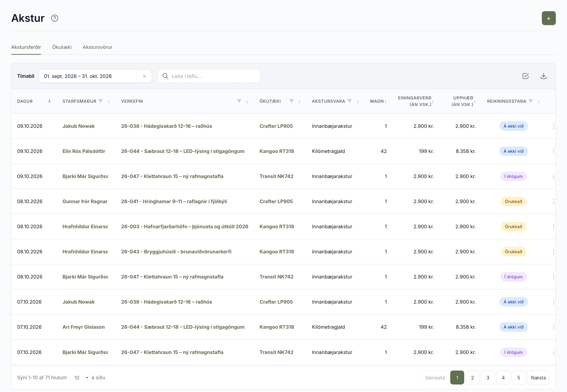This screenshot has height=392, width=567.
Task: Click the Leita í töflu search field
Action: 209,76
